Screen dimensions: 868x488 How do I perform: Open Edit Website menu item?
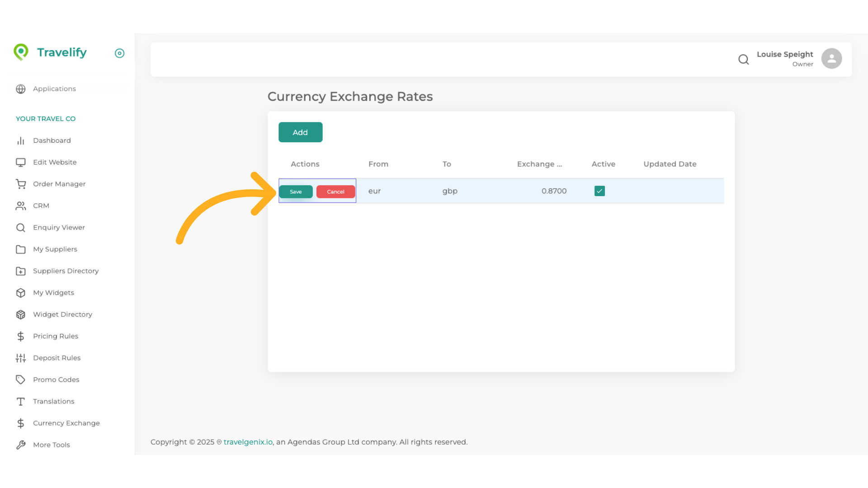(55, 162)
